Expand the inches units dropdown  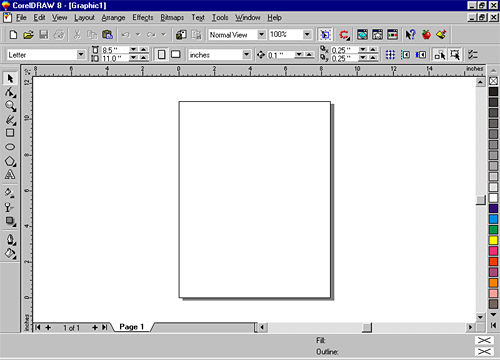(246, 55)
